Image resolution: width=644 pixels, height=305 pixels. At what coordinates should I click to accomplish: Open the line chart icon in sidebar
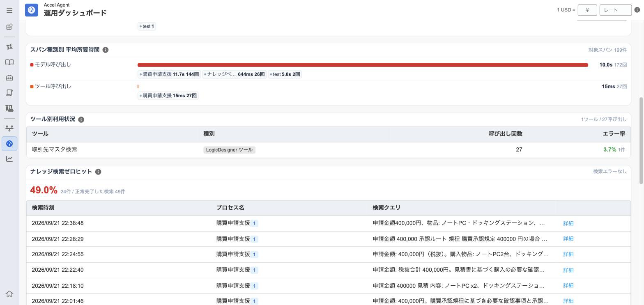[9, 159]
